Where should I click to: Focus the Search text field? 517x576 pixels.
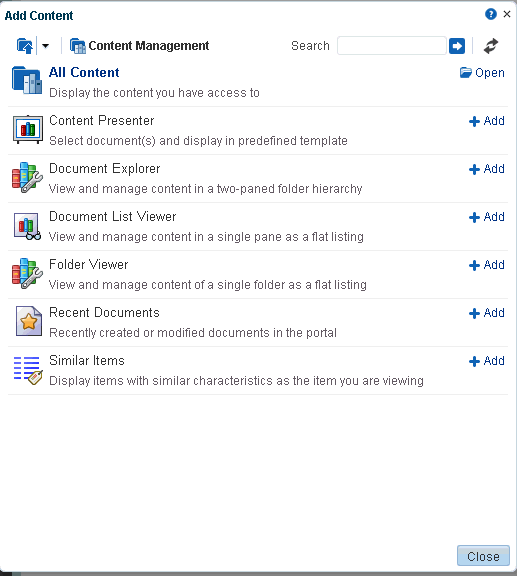(392, 46)
